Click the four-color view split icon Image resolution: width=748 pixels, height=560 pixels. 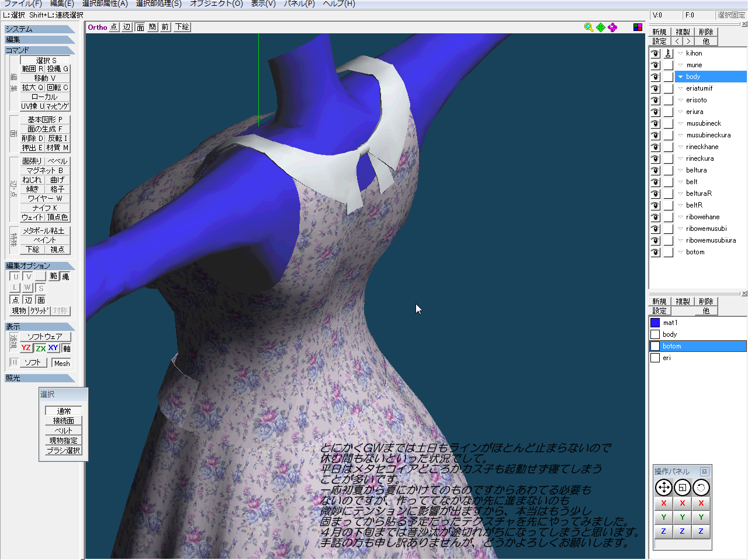pos(638,27)
